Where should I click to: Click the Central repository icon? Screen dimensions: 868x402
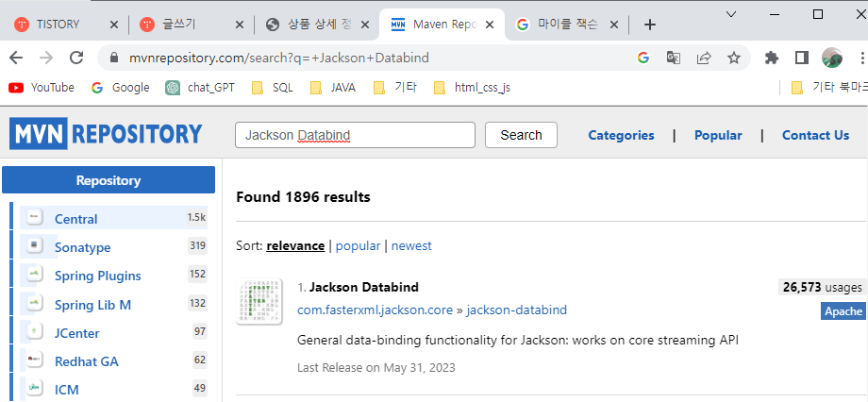(x=35, y=217)
